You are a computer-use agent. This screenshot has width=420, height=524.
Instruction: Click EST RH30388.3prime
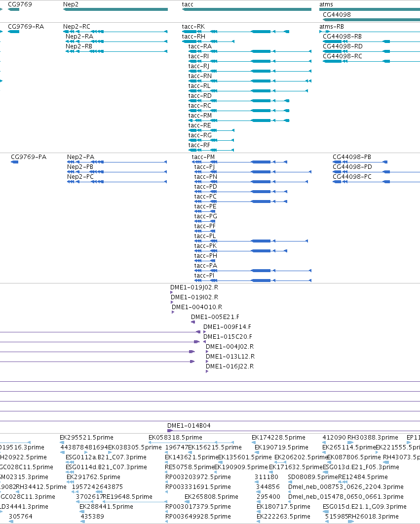(x=373, y=438)
